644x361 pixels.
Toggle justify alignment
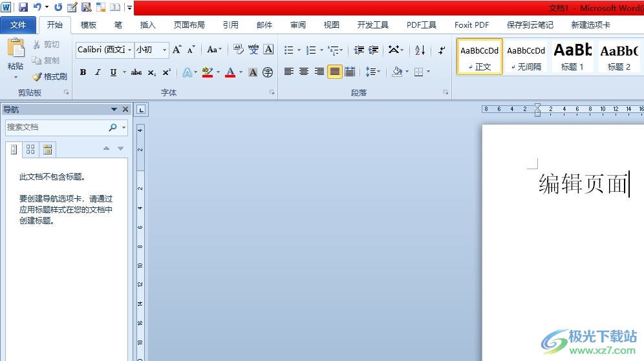tap(335, 72)
